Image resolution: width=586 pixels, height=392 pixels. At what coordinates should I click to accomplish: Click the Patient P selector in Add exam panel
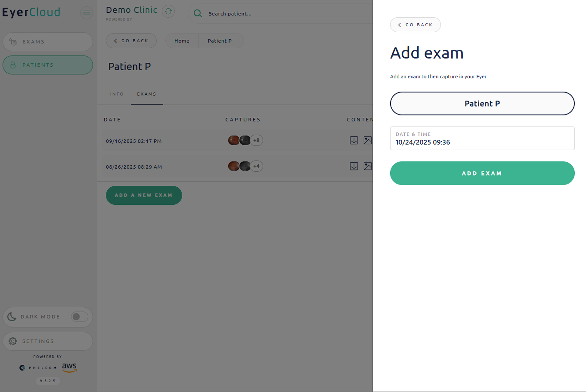(482, 104)
